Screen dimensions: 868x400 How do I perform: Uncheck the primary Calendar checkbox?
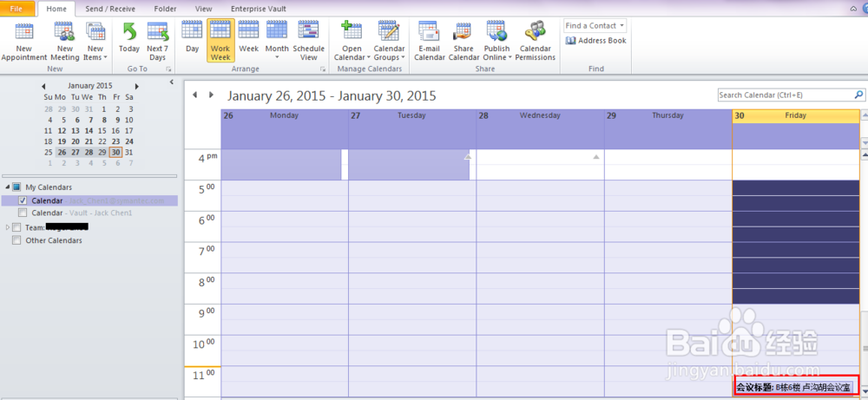coord(23,200)
